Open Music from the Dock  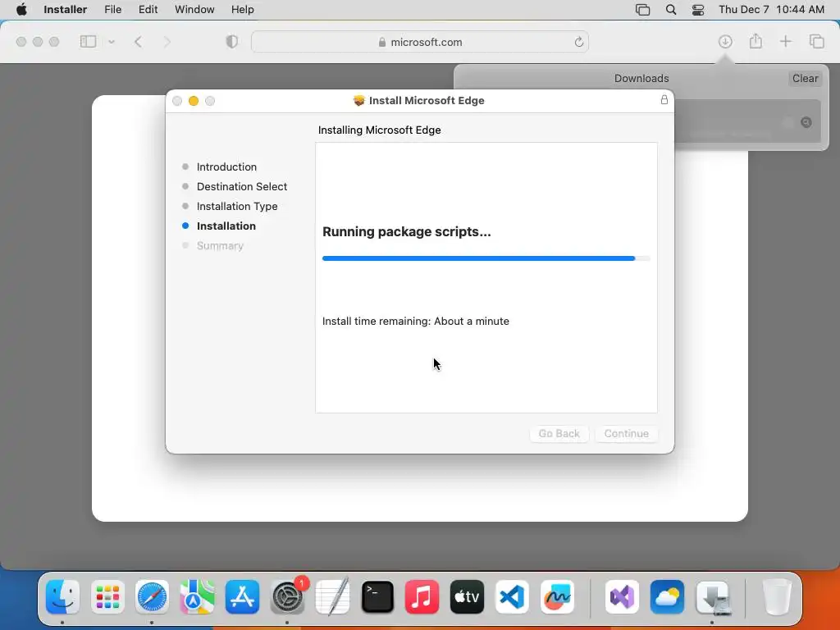click(422, 597)
